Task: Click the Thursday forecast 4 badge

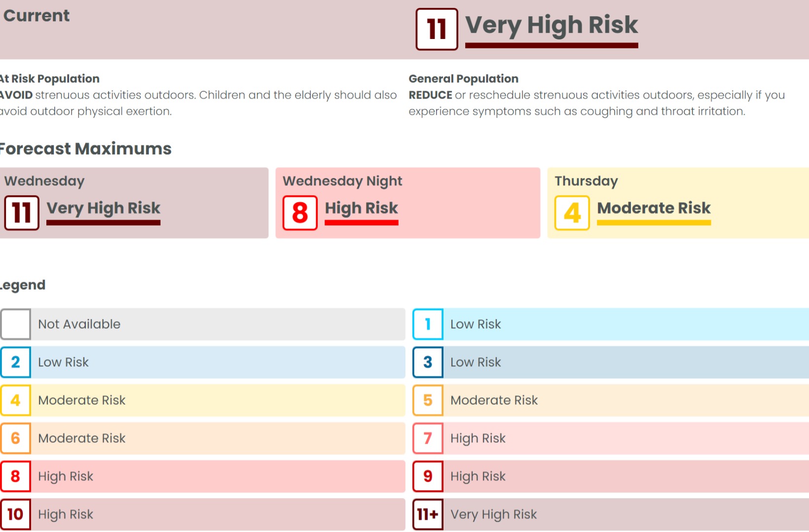Action: [x=572, y=213]
